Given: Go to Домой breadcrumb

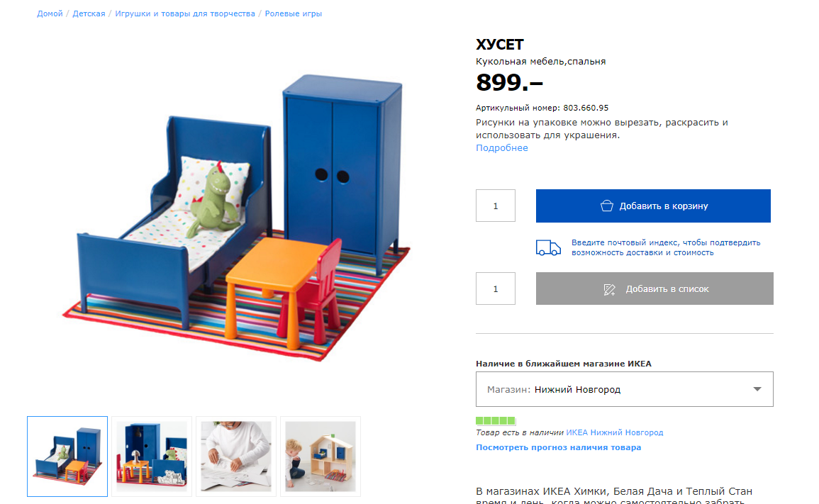Looking at the screenshot, I should point(50,13).
